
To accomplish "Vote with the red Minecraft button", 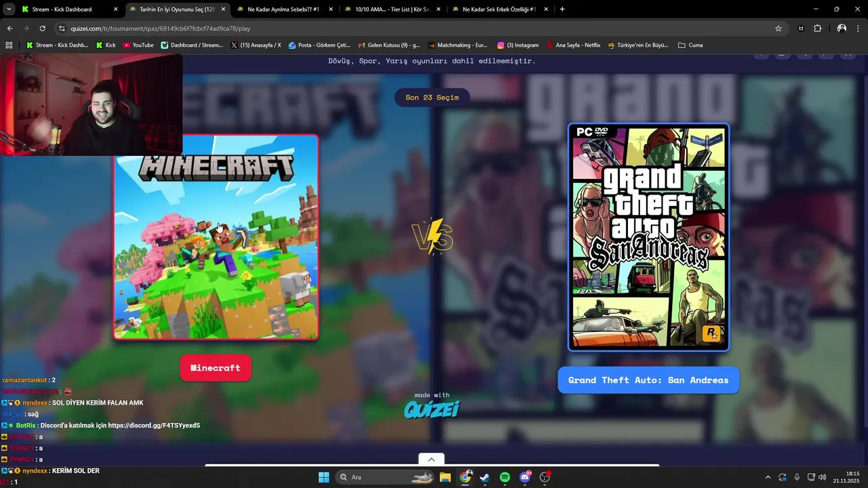I will click(x=215, y=368).
